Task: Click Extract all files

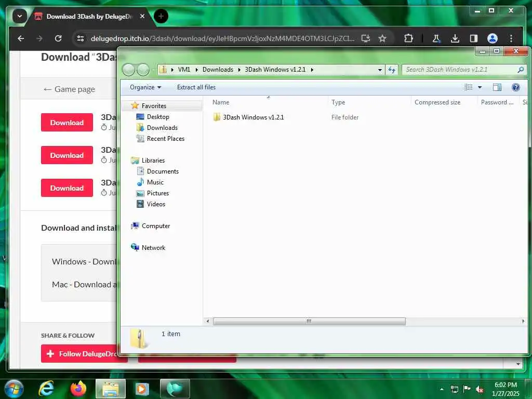Action: pos(196,87)
